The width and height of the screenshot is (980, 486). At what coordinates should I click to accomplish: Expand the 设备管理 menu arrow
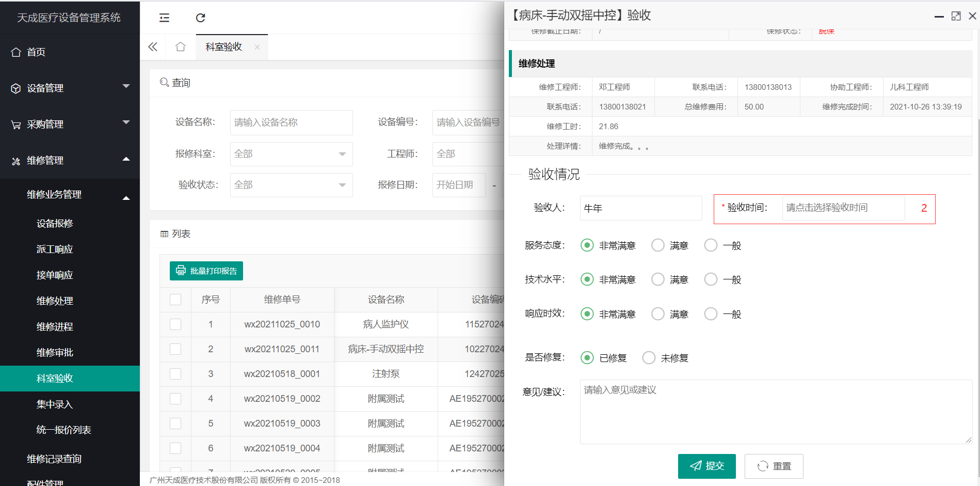click(x=126, y=86)
